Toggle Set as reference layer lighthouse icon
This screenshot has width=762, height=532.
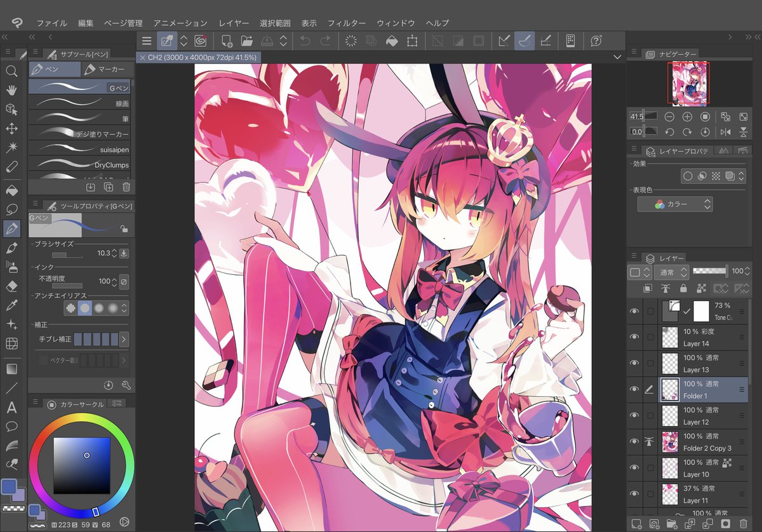[666, 288]
